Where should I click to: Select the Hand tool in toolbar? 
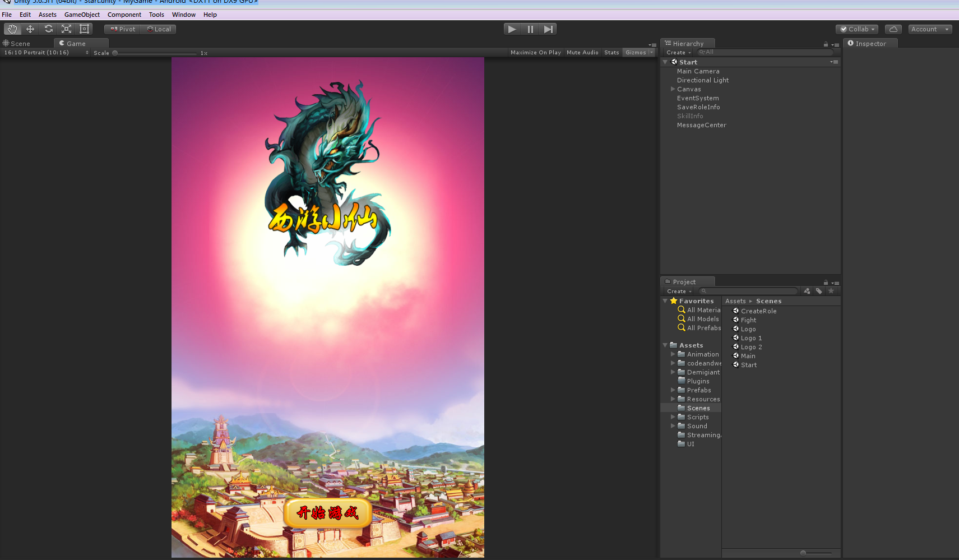(12, 29)
